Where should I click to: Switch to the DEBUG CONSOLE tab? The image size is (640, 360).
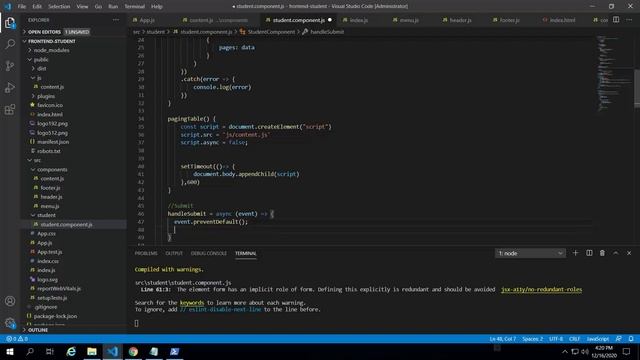(209, 253)
